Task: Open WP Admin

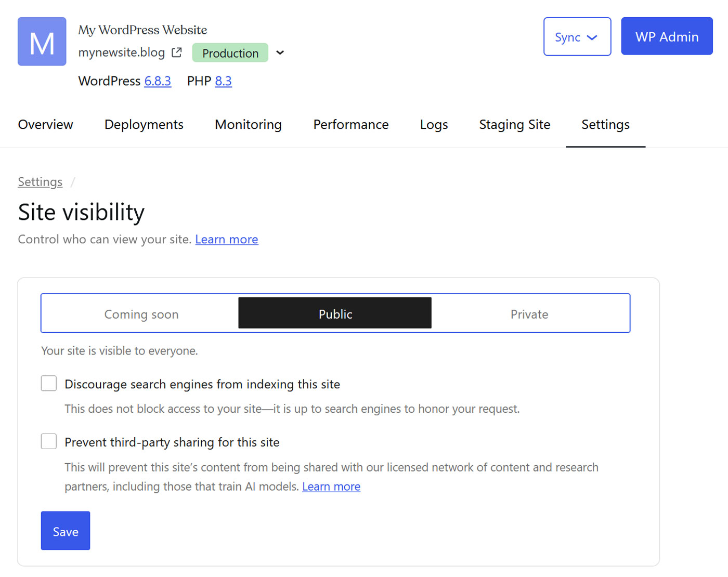Action: [x=667, y=36]
